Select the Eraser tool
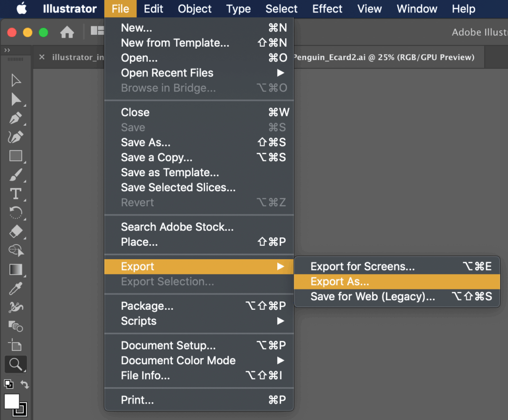508x420 pixels. (x=15, y=231)
